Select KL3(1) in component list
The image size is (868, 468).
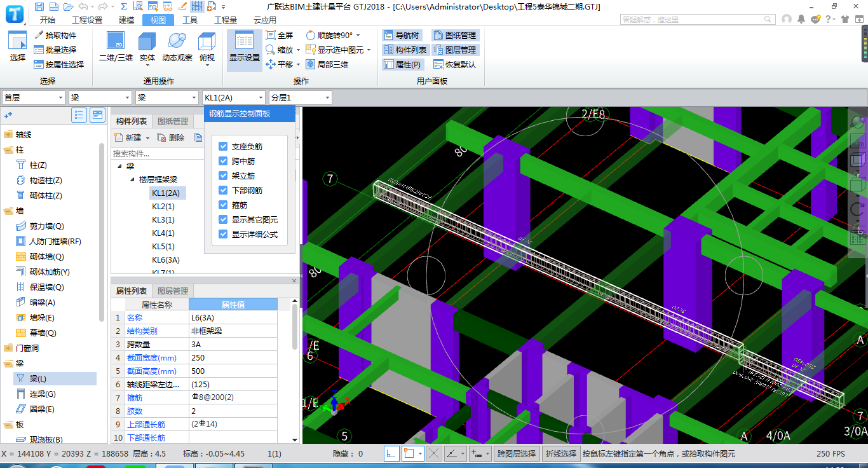(163, 220)
